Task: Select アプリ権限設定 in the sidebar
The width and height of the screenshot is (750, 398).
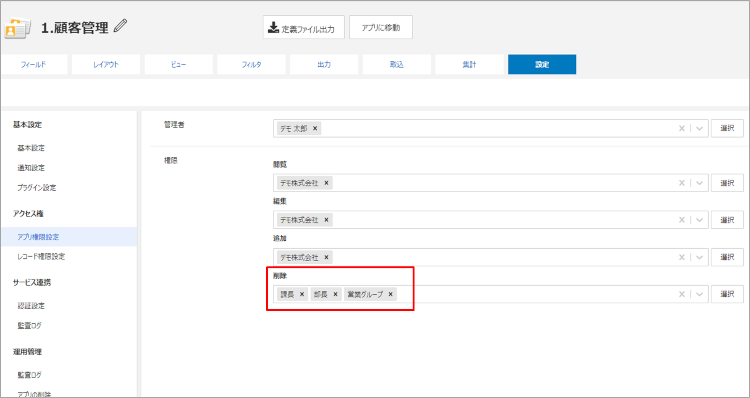Action: pos(38,237)
